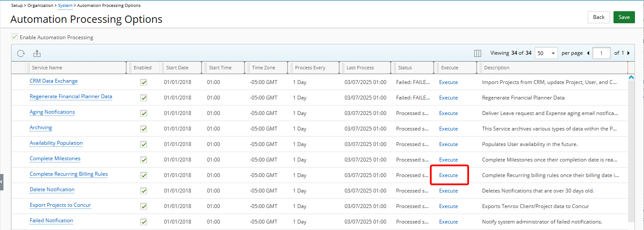The image size is (644, 230).
Task: Open the per page dropdown
Action: pyautogui.click(x=546, y=53)
